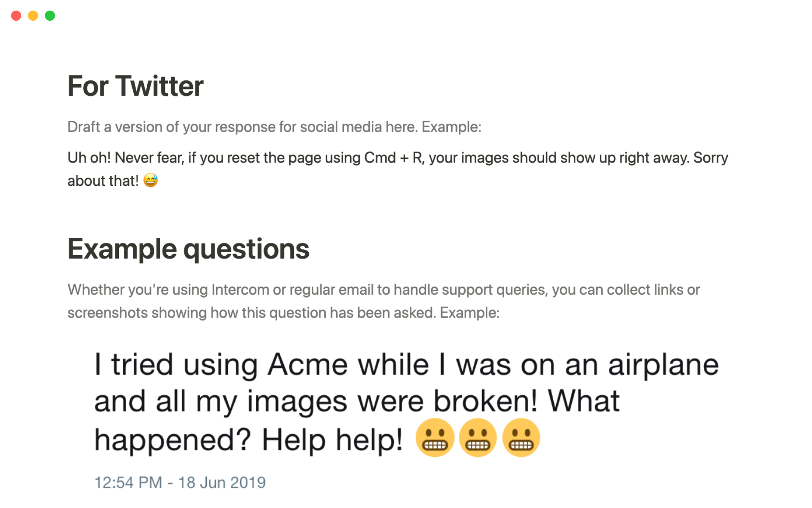The image size is (812, 508).
Task: Click the word "Sorry" in the response
Action: [710, 158]
